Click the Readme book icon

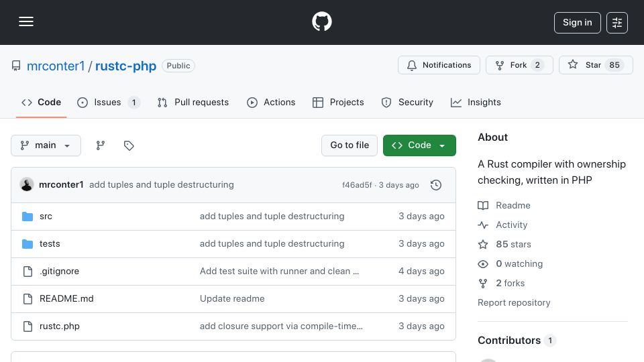point(483,205)
